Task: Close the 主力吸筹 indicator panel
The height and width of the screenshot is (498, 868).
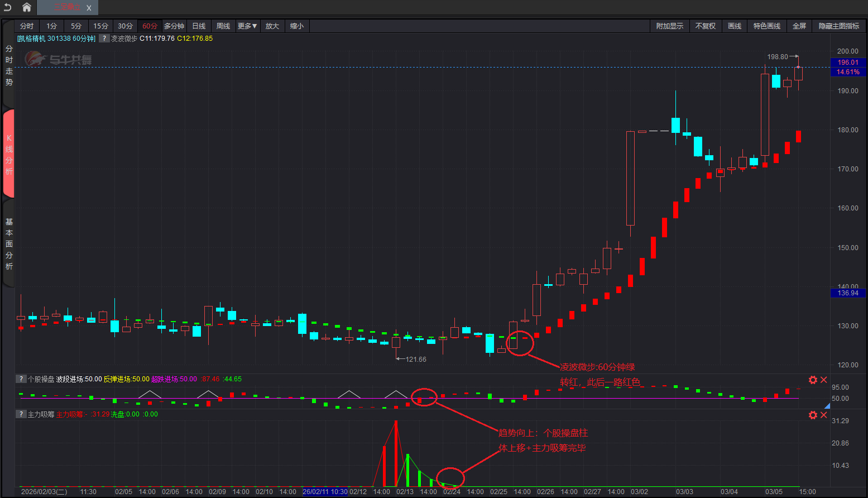Action: pyautogui.click(x=823, y=415)
